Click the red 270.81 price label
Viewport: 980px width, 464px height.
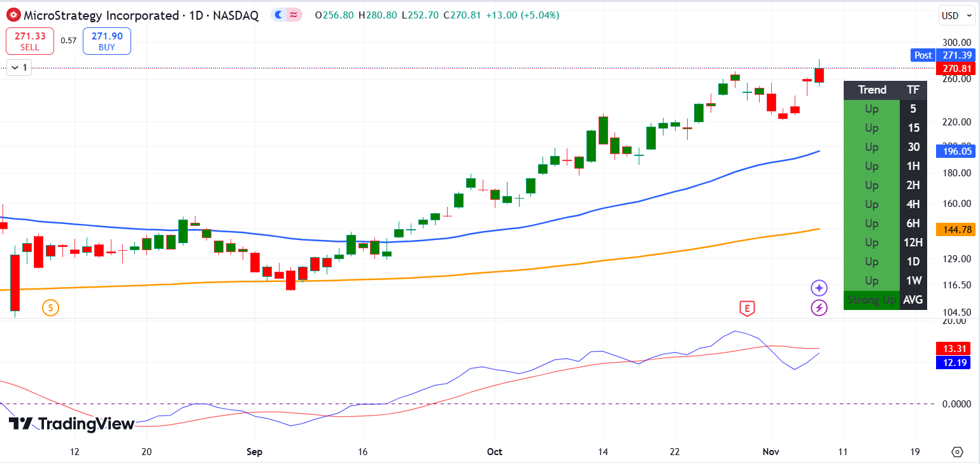point(956,69)
